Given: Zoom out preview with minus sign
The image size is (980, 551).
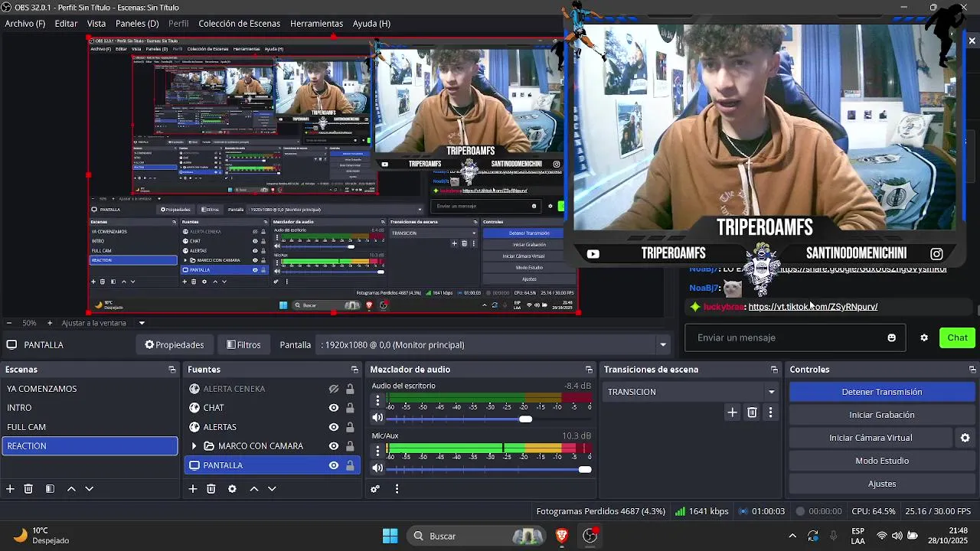Looking at the screenshot, I should coord(8,323).
